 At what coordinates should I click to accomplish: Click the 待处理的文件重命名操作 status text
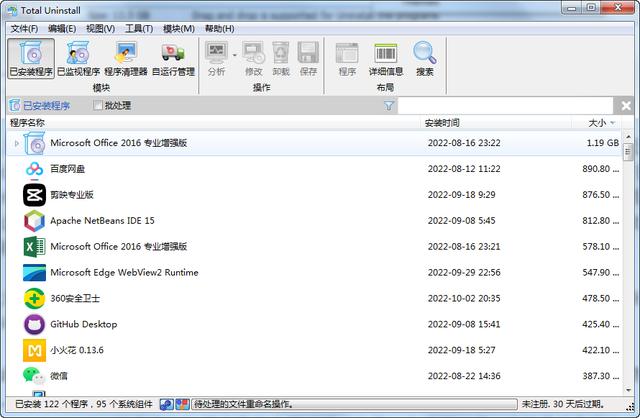244,404
